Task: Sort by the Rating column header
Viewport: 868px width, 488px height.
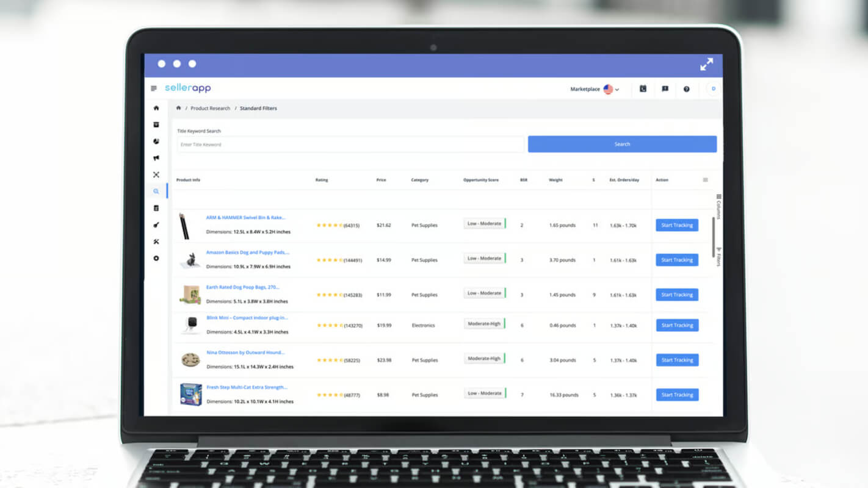Action: point(322,180)
